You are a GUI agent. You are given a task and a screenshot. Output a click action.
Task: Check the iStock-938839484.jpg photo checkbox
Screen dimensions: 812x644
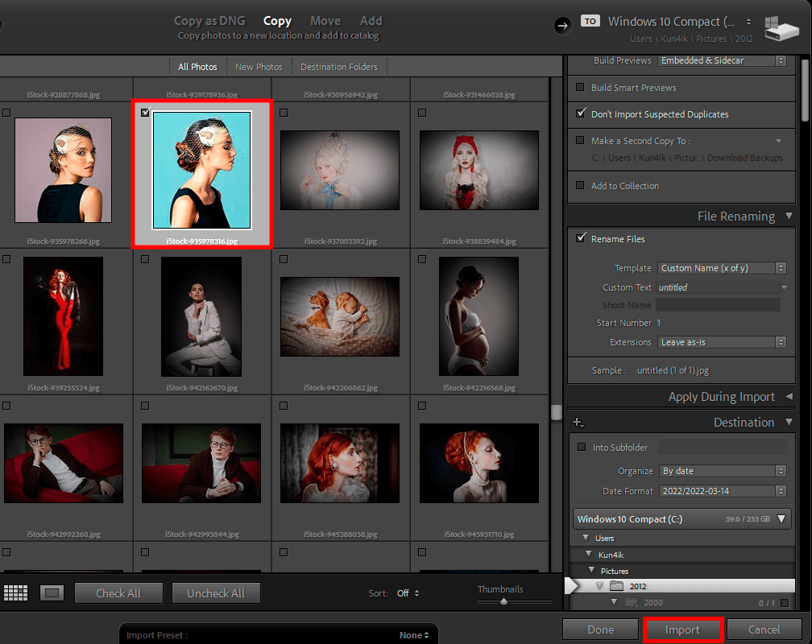[x=422, y=113]
